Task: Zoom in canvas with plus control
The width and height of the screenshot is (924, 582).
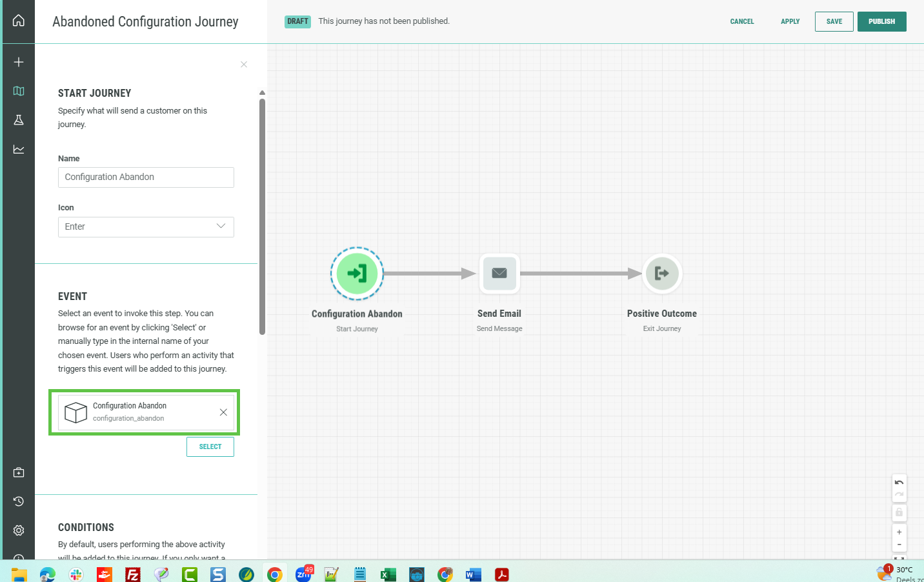Action: (x=899, y=532)
